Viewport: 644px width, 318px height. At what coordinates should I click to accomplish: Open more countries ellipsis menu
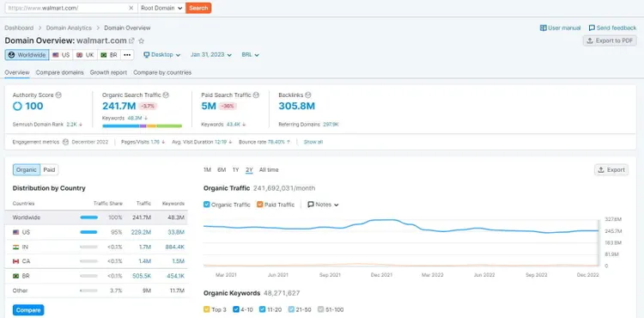click(127, 55)
